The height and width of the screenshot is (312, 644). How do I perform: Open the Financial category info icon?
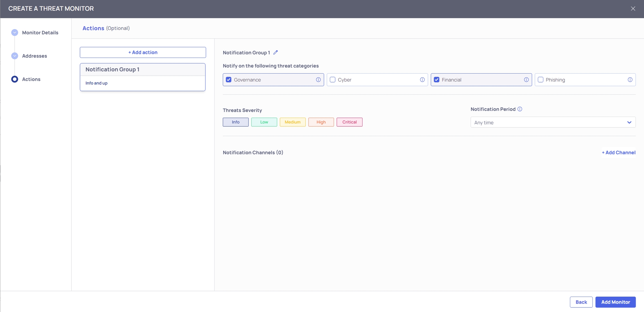(526, 80)
